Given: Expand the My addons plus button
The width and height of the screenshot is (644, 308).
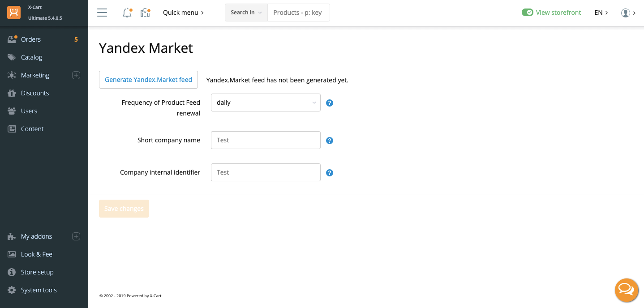Looking at the screenshot, I should coord(76,236).
